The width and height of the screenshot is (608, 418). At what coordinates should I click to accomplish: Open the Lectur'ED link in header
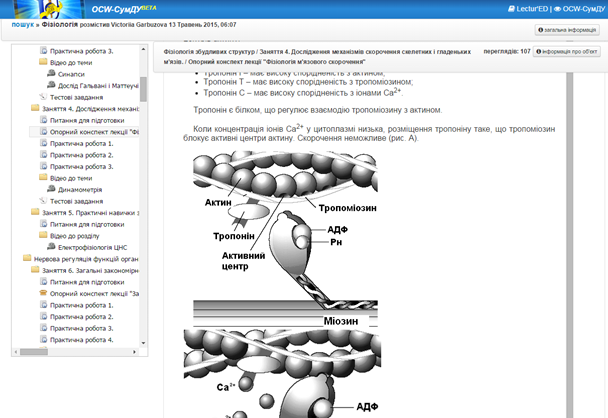point(528,9)
